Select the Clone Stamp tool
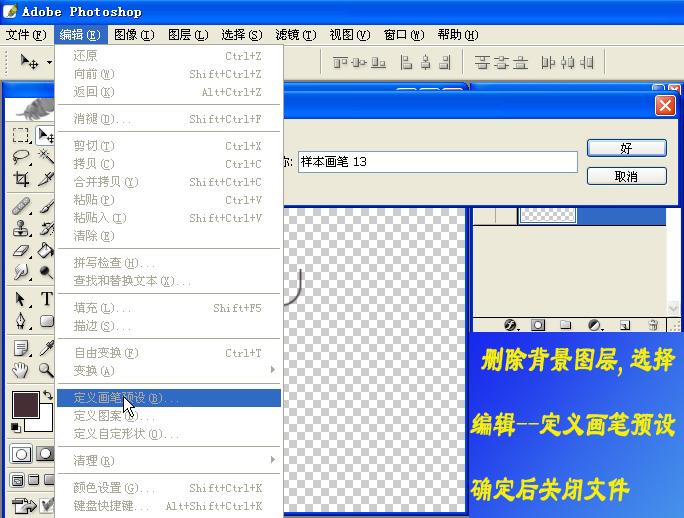 pyautogui.click(x=21, y=228)
